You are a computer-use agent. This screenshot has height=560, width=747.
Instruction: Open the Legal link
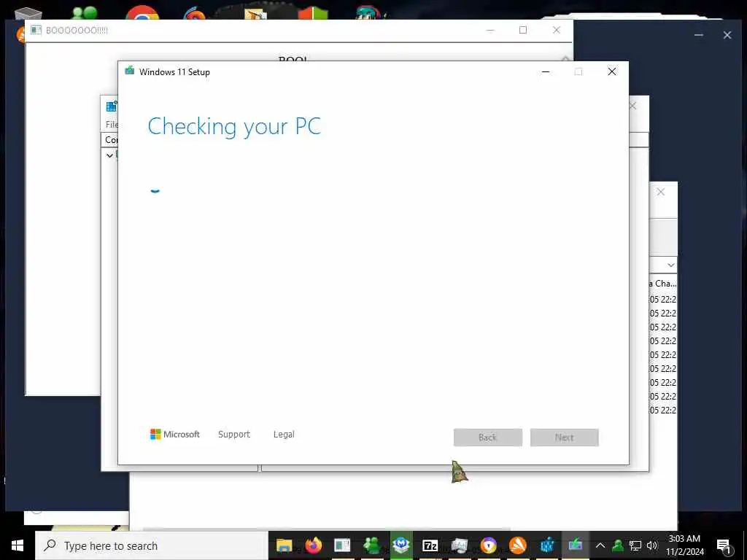pyautogui.click(x=284, y=435)
